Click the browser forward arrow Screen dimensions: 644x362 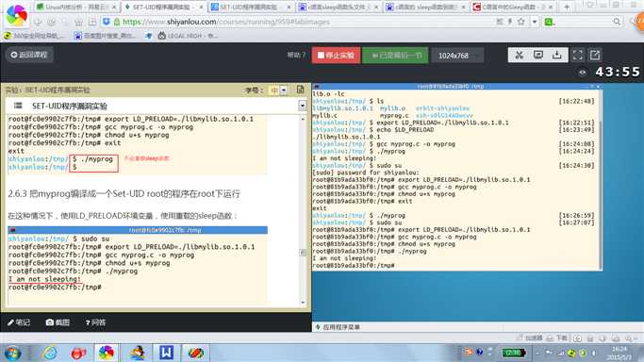click(x=51, y=22)
